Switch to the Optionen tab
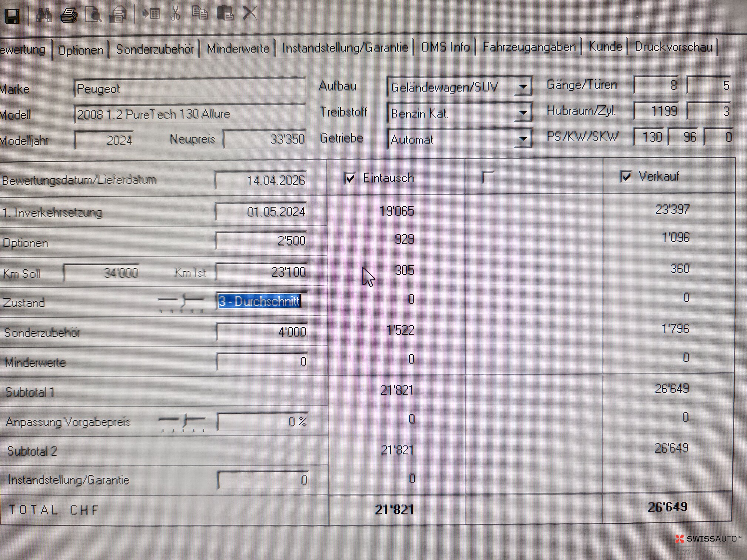 coord(80,50)
